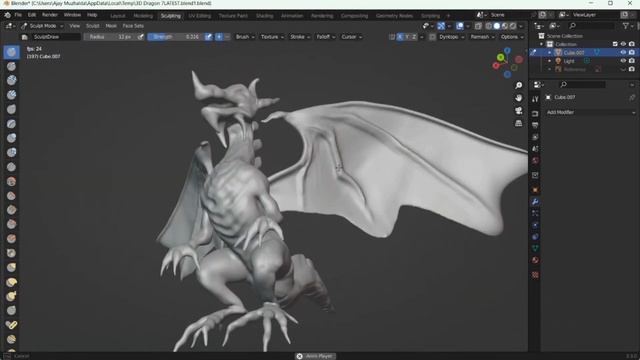Open the Cursor dropdown

[x=351, y=37]
